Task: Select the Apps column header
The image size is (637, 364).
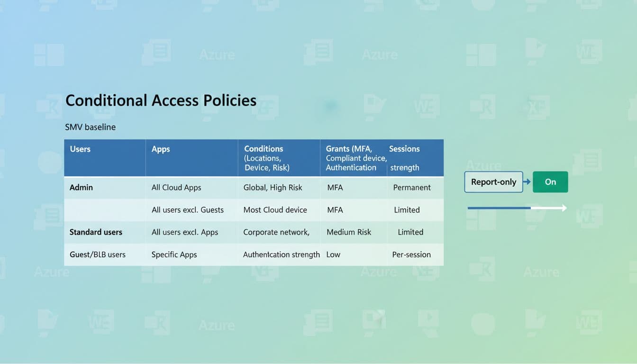Action: 161,149
